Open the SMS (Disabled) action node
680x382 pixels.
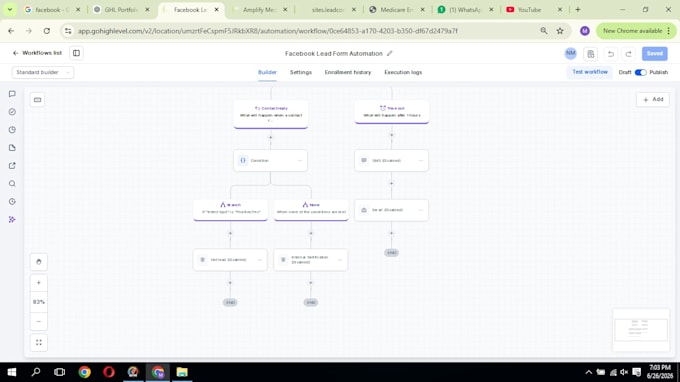[392, 160]
